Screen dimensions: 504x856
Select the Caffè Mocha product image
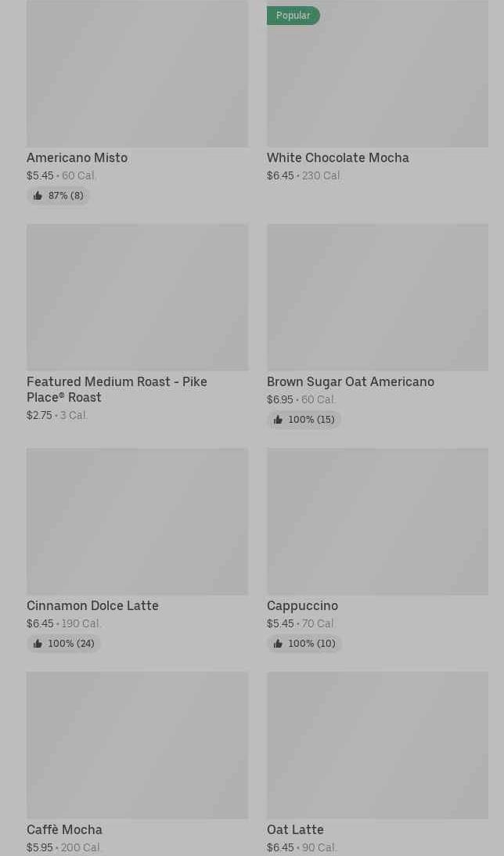tap(137, 745)
